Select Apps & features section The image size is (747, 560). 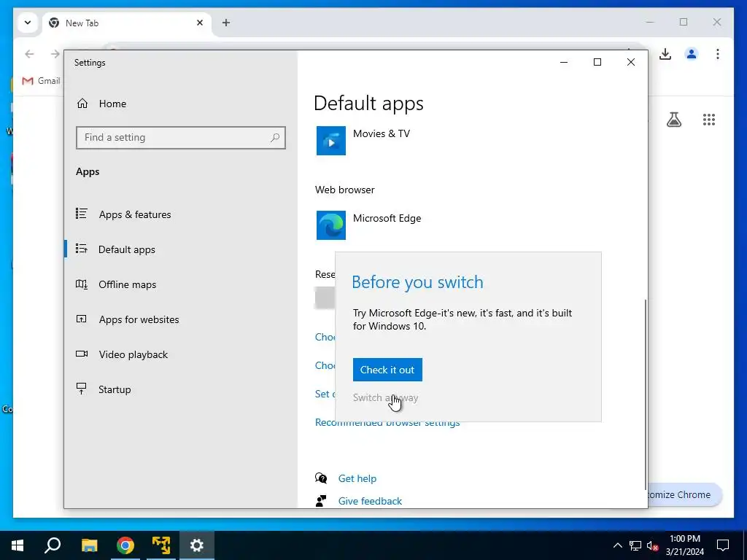[135, 214]
